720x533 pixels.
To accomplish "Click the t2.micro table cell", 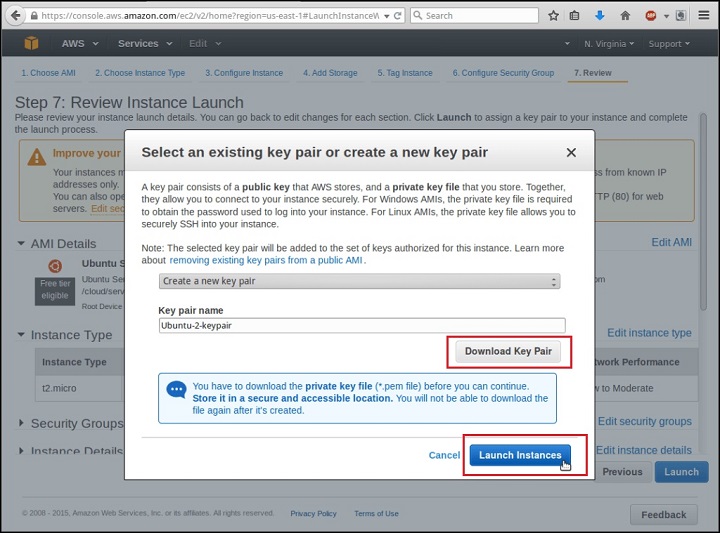I will tap(59, 388).
